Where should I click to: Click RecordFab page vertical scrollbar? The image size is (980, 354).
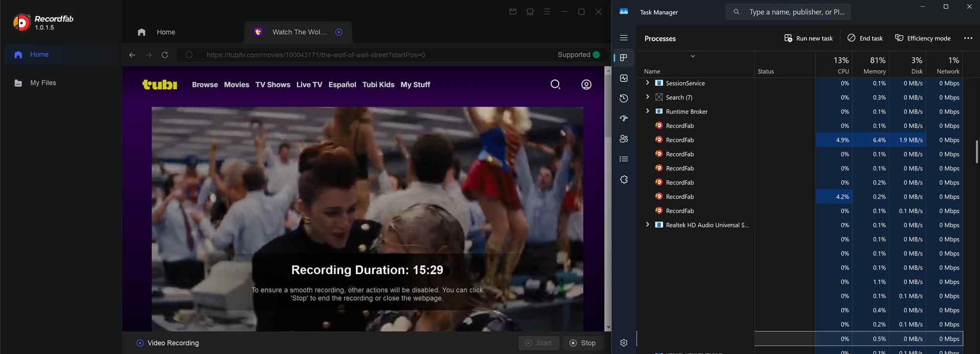point(608,105)
